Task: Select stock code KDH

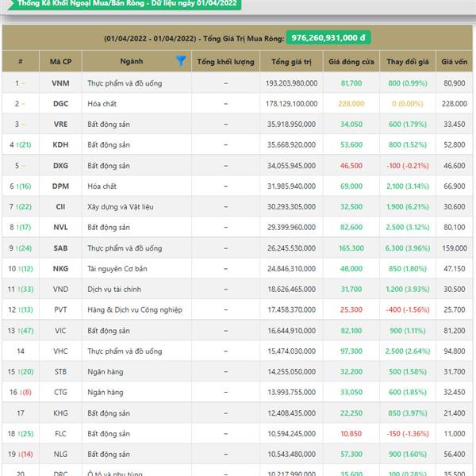Action: click(60, 144)
